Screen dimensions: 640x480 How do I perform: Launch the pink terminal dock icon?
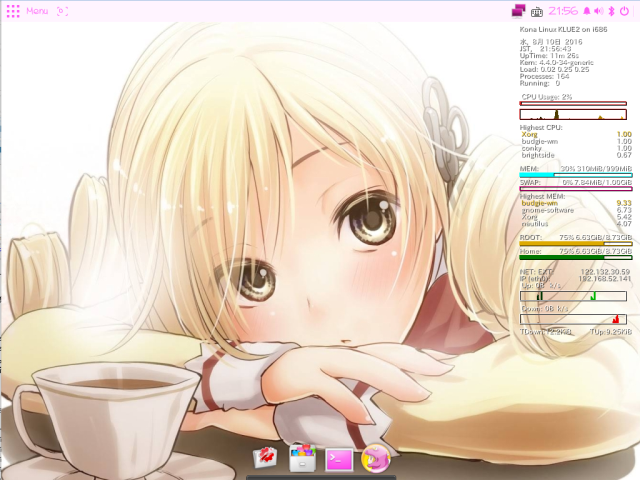[x=339, y=460]
